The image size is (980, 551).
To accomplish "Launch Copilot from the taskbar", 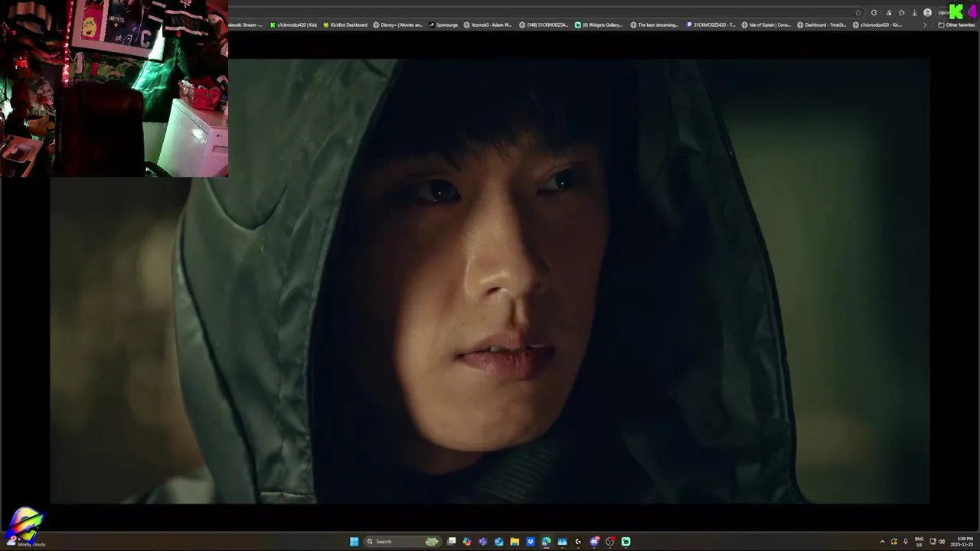I will (467, 542).
